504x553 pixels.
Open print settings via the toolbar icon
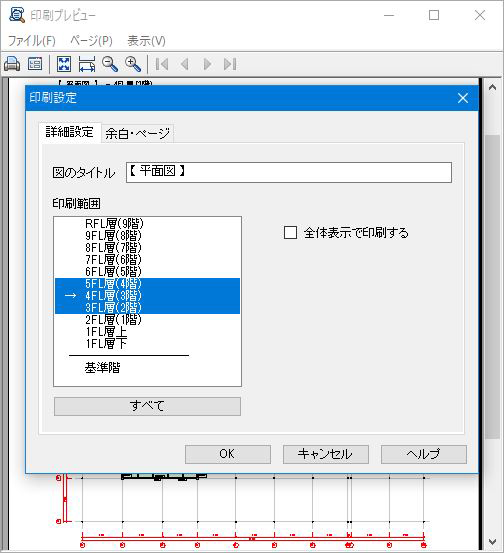35,64
